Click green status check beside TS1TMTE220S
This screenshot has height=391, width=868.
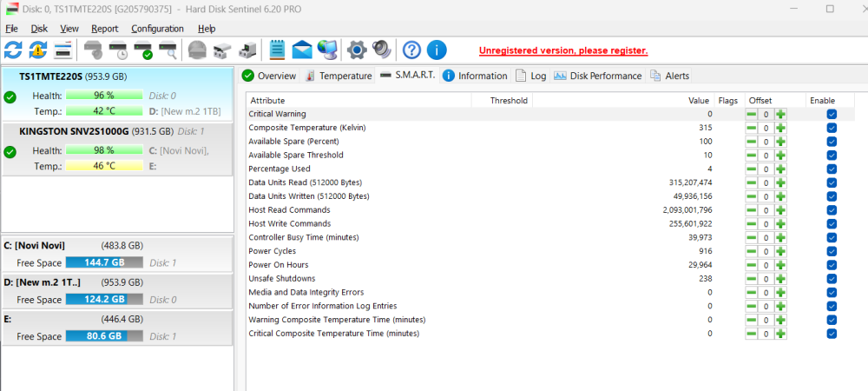(10, 97)
